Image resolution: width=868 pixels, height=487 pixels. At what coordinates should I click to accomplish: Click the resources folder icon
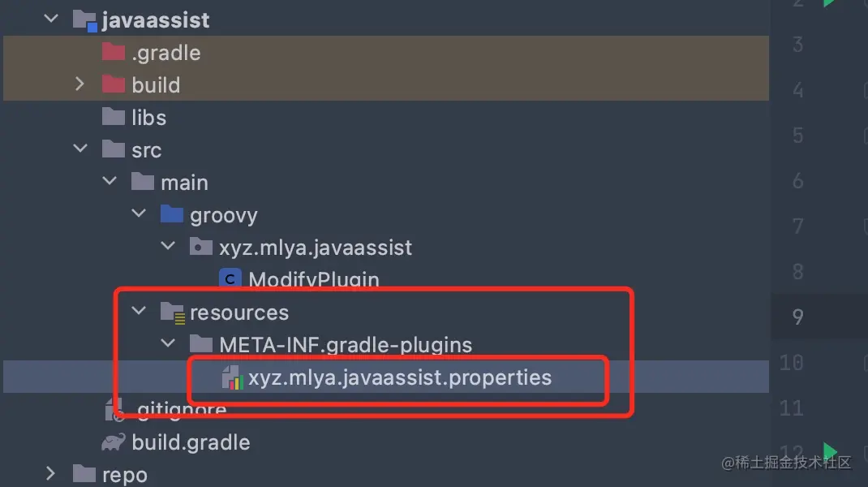tap(172, 312)
